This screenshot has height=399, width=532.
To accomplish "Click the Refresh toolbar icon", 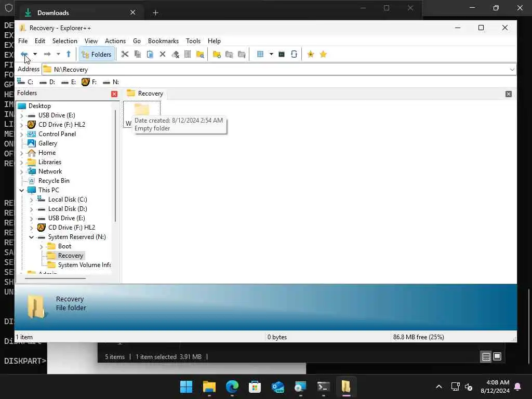I will pyautogui.click(x=294, y=54).
